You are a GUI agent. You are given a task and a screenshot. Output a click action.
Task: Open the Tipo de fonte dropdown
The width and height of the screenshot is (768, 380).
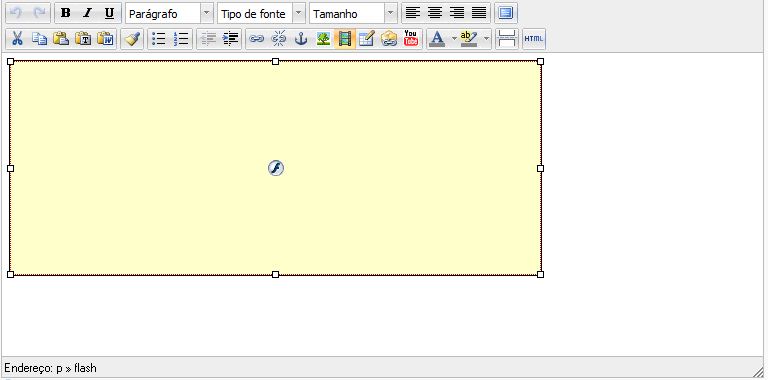click(x=261, y=14)
